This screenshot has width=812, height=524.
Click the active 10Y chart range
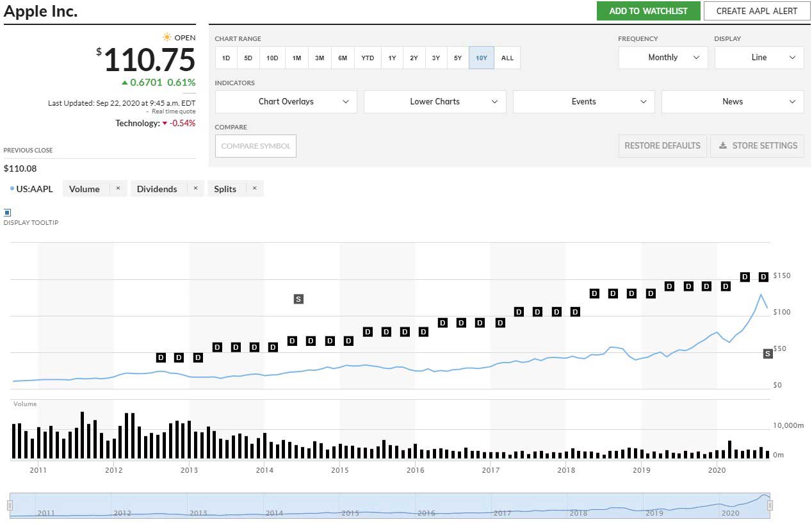coord(482,58)
